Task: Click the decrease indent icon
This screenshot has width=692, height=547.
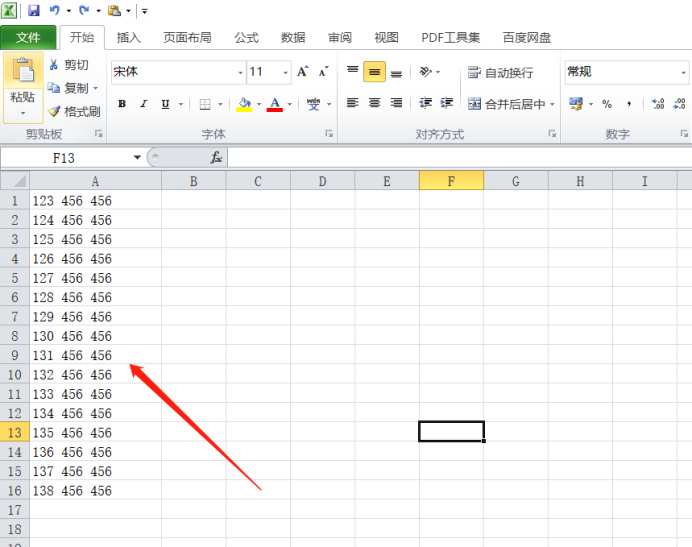Action: pos(425,103)
